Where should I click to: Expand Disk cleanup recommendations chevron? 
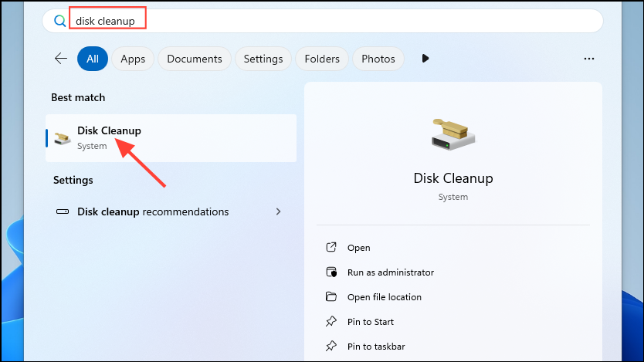(x=279, y=211)
